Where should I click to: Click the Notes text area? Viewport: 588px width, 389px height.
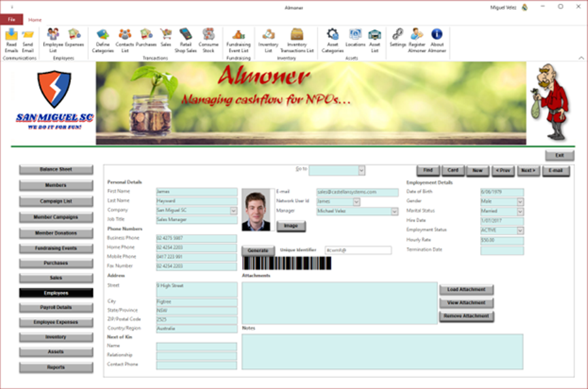[382, 352]
